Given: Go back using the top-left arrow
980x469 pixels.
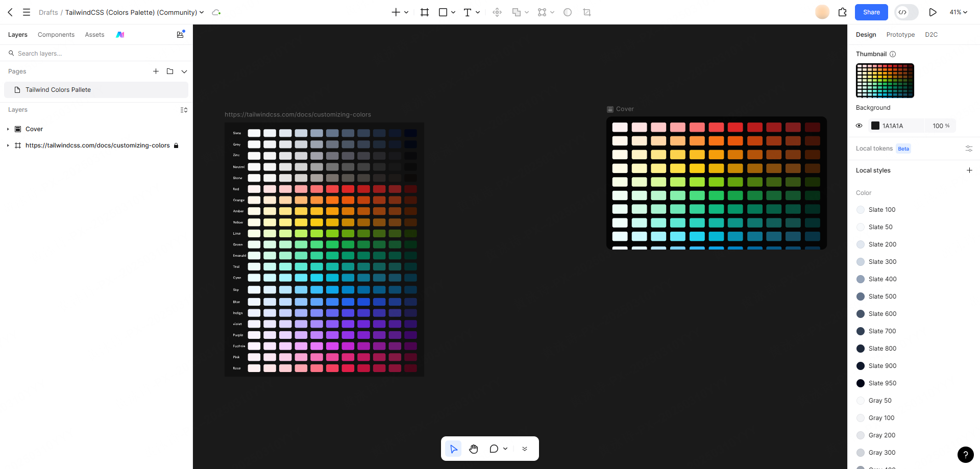Looking at the screenshot, I should click(10, 12).
